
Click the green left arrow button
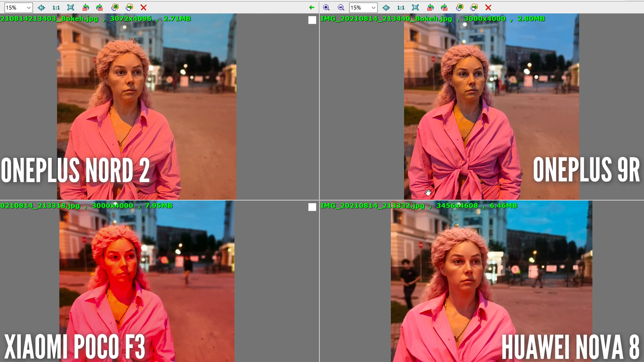tap(312, 7)
